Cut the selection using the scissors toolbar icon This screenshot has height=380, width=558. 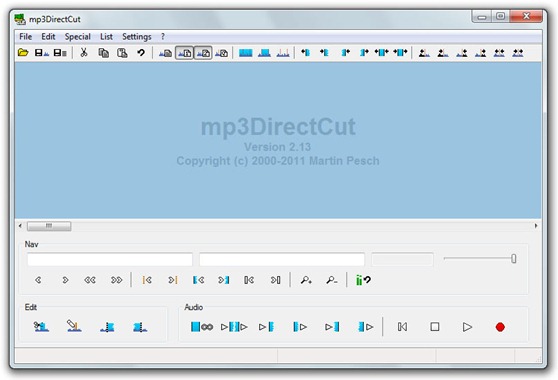coord(84,53)
